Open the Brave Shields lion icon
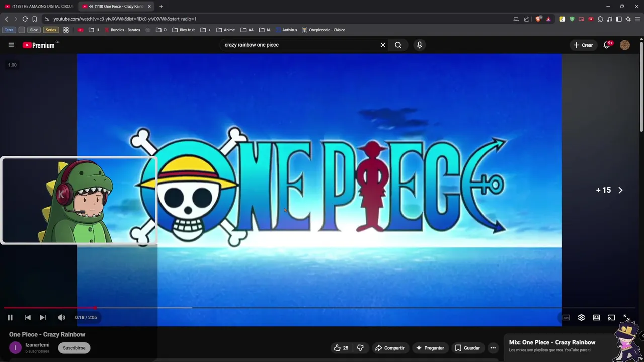644x362 pixels. click(x=538, y=19)
